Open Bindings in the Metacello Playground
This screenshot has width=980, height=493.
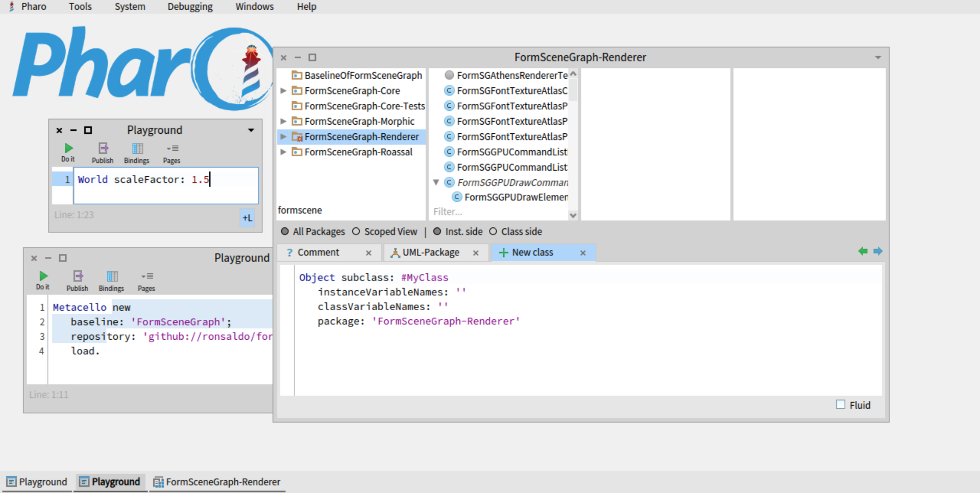111,280
